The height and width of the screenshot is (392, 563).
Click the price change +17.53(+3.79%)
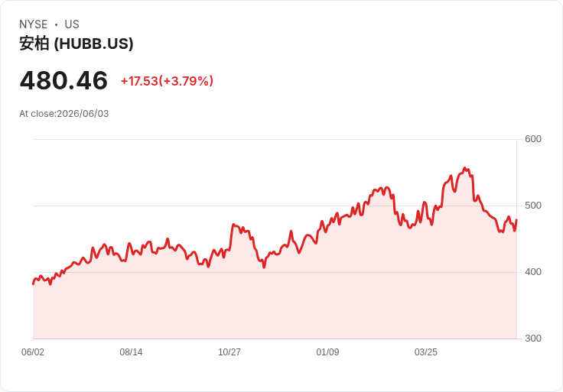point(167,81)
